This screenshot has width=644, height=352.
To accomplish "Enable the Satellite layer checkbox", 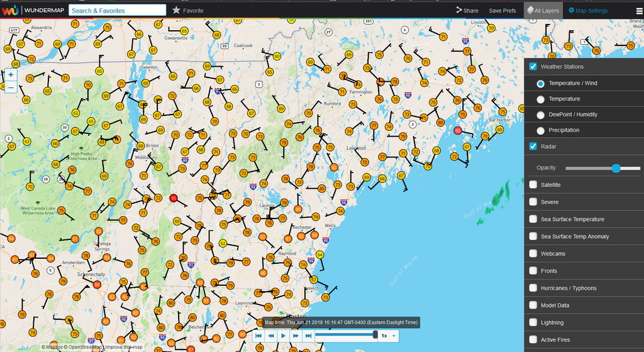I will click(533, 185).
